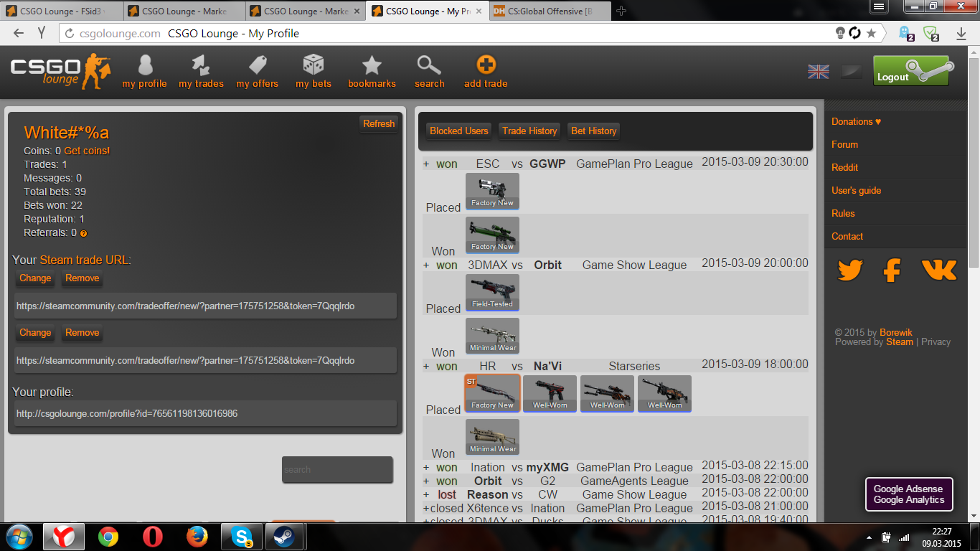Click the CSGO Lounge logo
The image size is (980, 551).
coord(60,72)
